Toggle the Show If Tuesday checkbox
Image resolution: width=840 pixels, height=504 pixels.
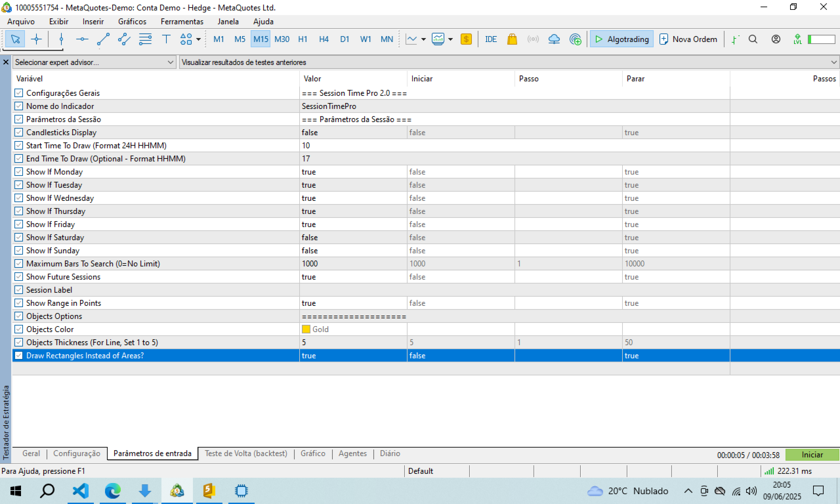click(x=18, y=185)
